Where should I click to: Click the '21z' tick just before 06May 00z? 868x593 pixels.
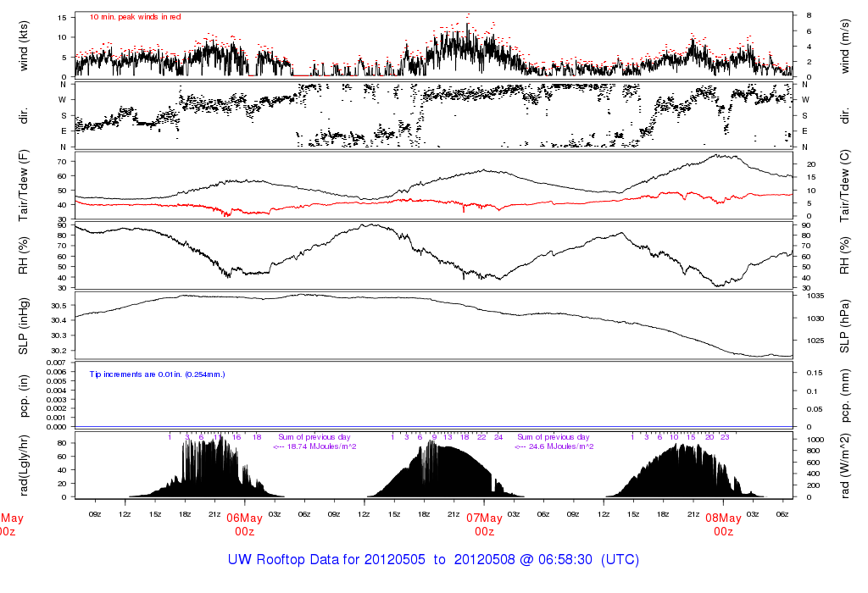[x=214, y=514]
